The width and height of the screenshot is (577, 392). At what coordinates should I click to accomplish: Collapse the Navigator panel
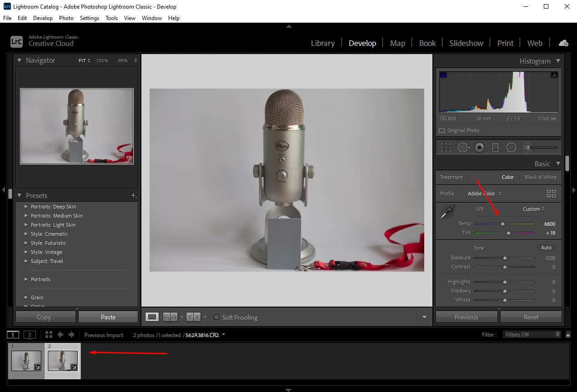pos(19,60)
